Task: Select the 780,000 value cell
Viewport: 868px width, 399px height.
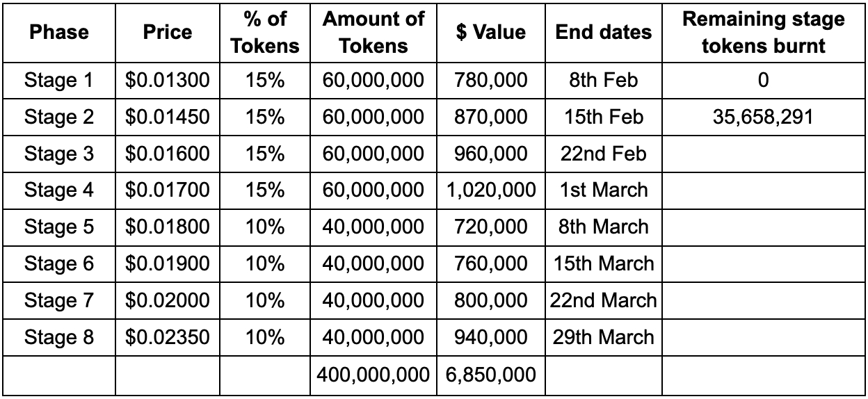Action: [x=491, y=81]
